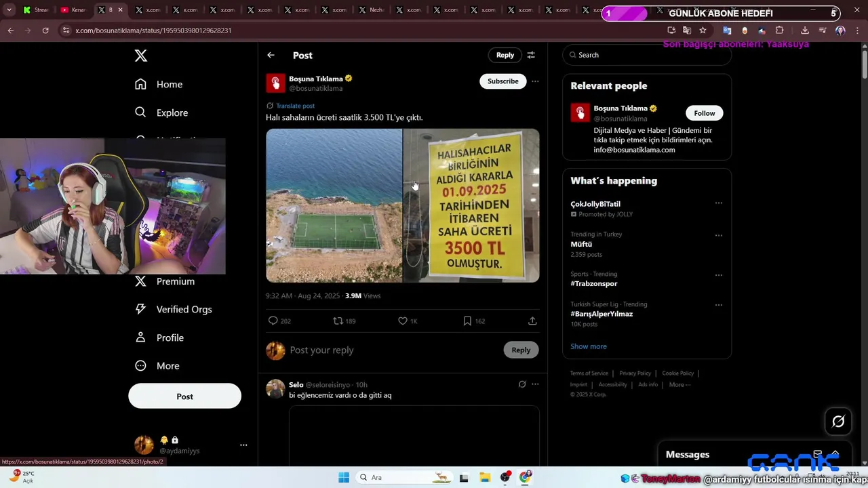Subscribe to Boşuna Tıklama
Viewport: 868px width, 488px height.
point(503,81)
